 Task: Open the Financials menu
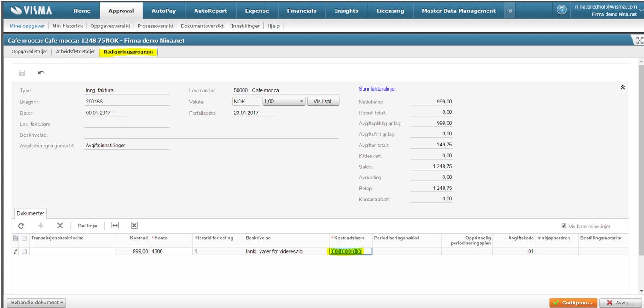pos(301,11)
